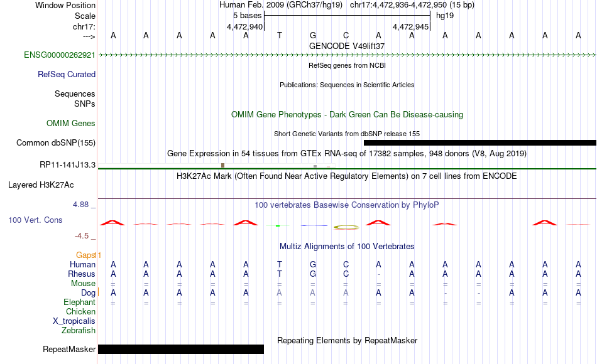The width and height of the screenshot is (597, 364).
Task: Open the RefSeq Curated track label
Action: 67,74
